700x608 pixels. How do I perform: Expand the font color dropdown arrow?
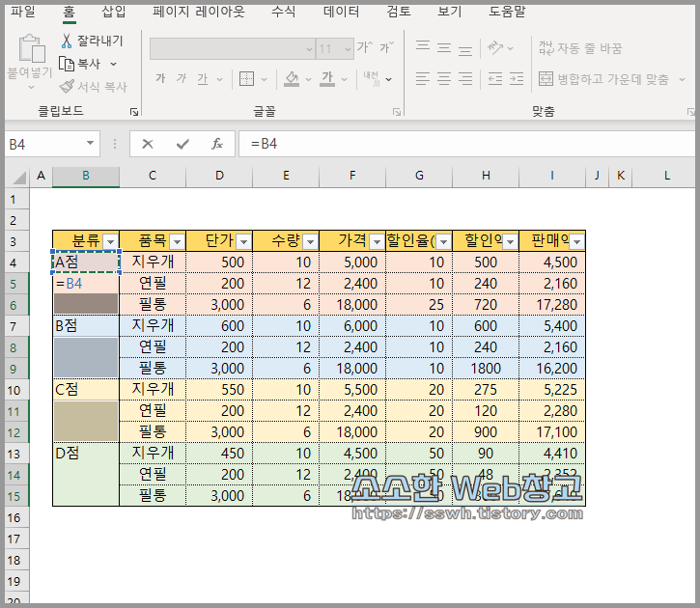coord(344,79)
